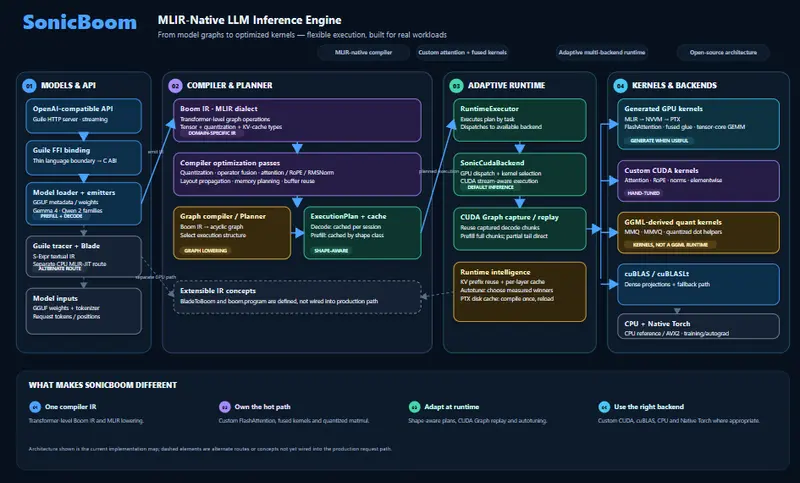Viewport: 800px width, 483px height.
Task: Click the Own the hot path label
Action: 262,407
